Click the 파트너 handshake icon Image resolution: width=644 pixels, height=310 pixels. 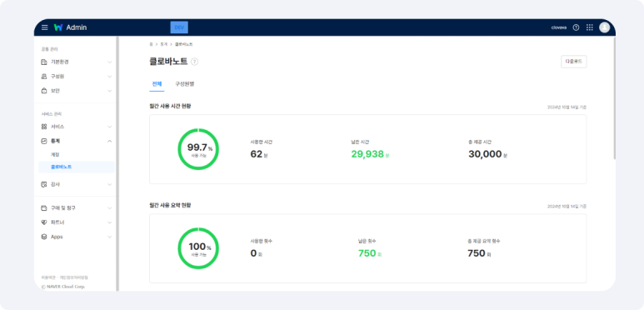pyautogui.click(x=44, y=222)
